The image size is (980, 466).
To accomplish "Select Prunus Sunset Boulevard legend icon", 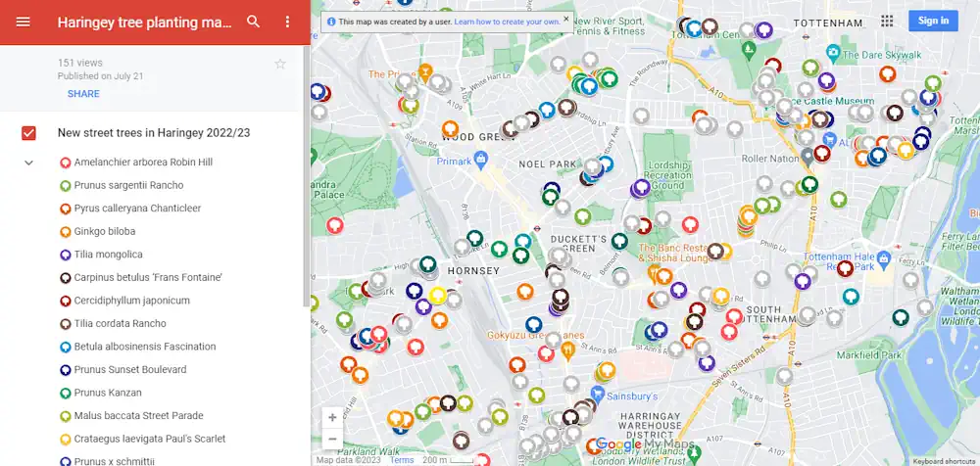I will click(65, 370).
